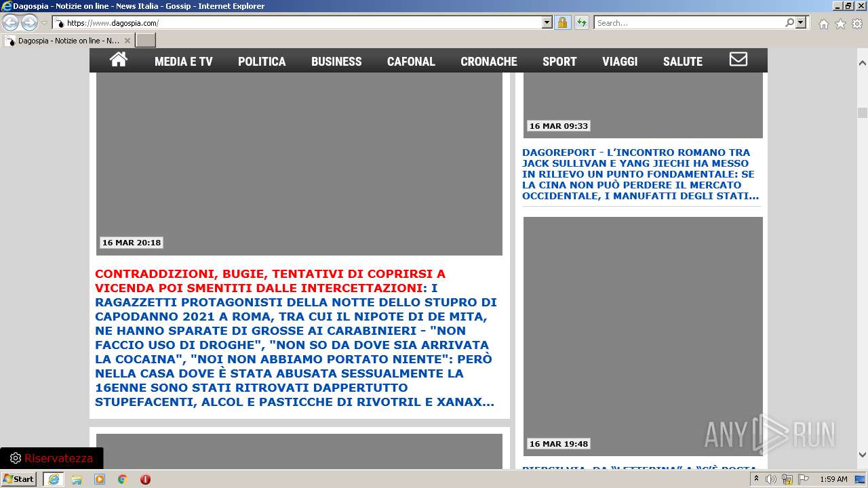This screenshot has width=868, height=488.
Task: Click the search magnifier icon
Action: pyautogui.click(x=790, y=22)
